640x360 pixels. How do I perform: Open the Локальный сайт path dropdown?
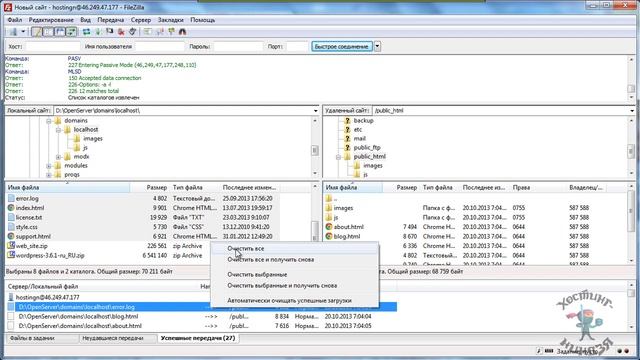316,111
